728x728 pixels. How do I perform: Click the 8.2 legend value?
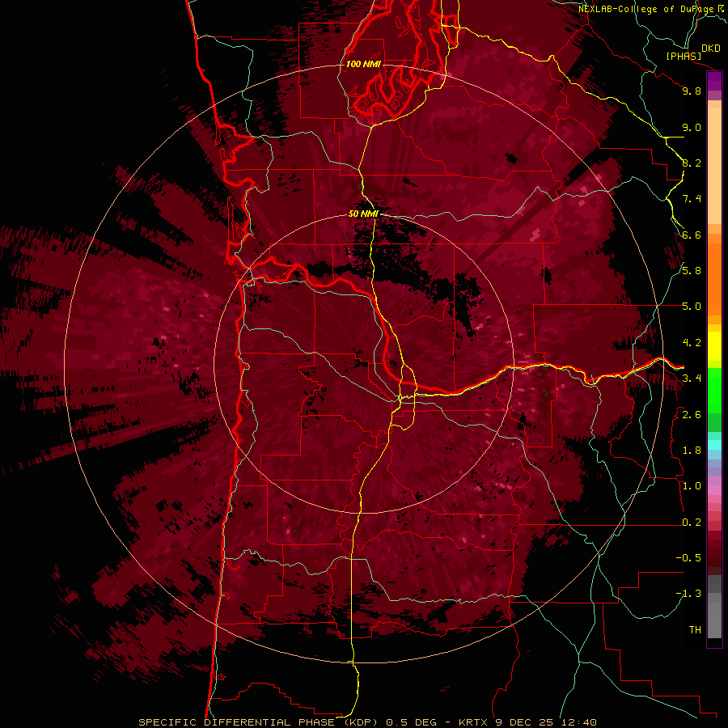click(692, 163)
